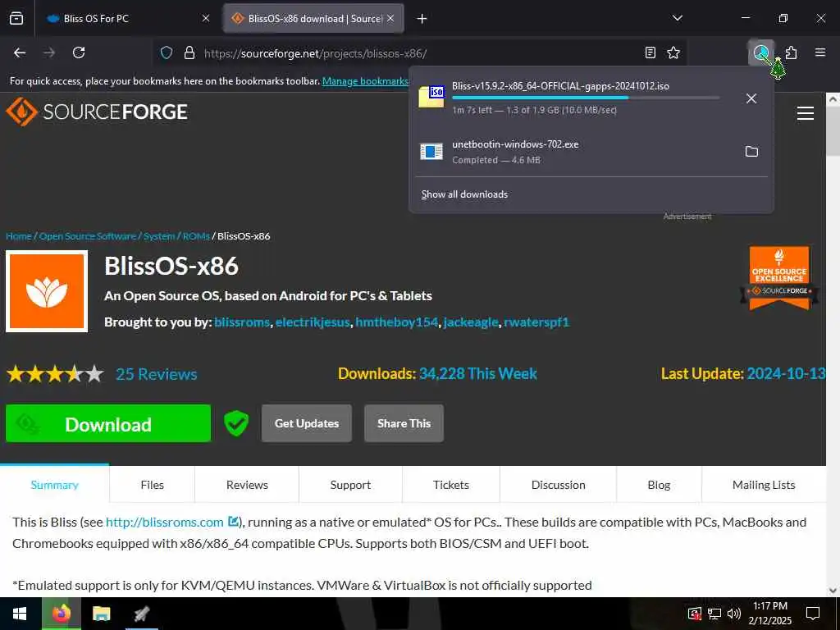Viewport: 840px width, 630px height.
Task: Open the 25 Reviews link
Action: click(157, 374)
